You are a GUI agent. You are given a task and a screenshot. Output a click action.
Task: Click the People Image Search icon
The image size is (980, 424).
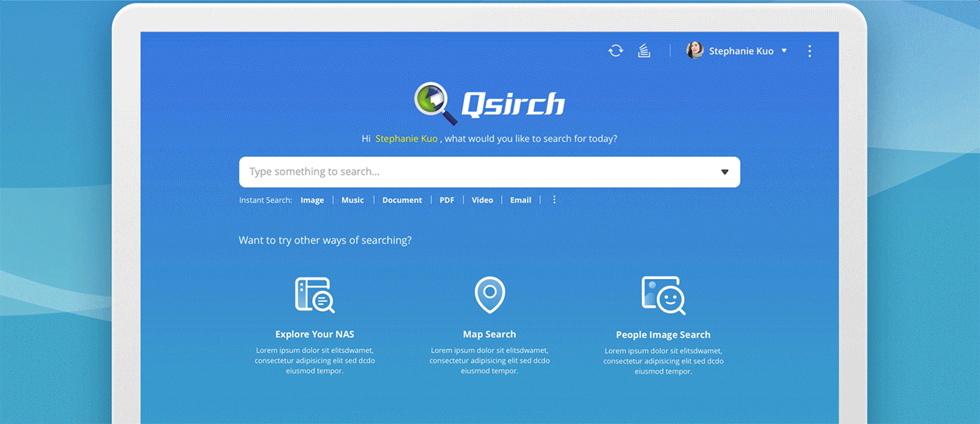[663, 294]
